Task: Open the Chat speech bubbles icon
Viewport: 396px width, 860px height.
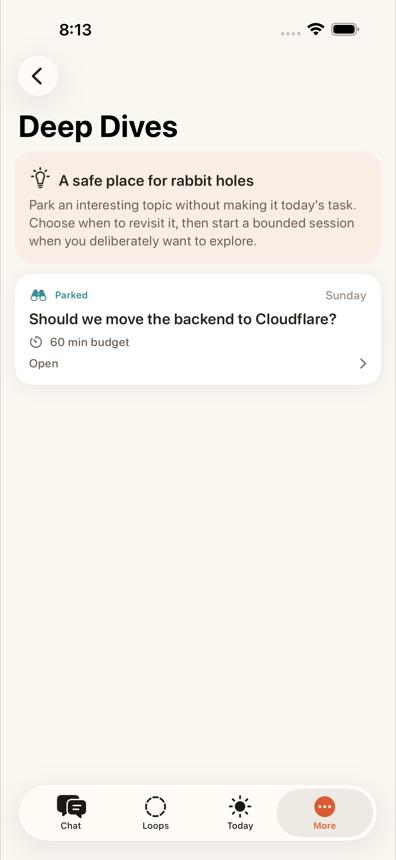Action: point(71,806)
